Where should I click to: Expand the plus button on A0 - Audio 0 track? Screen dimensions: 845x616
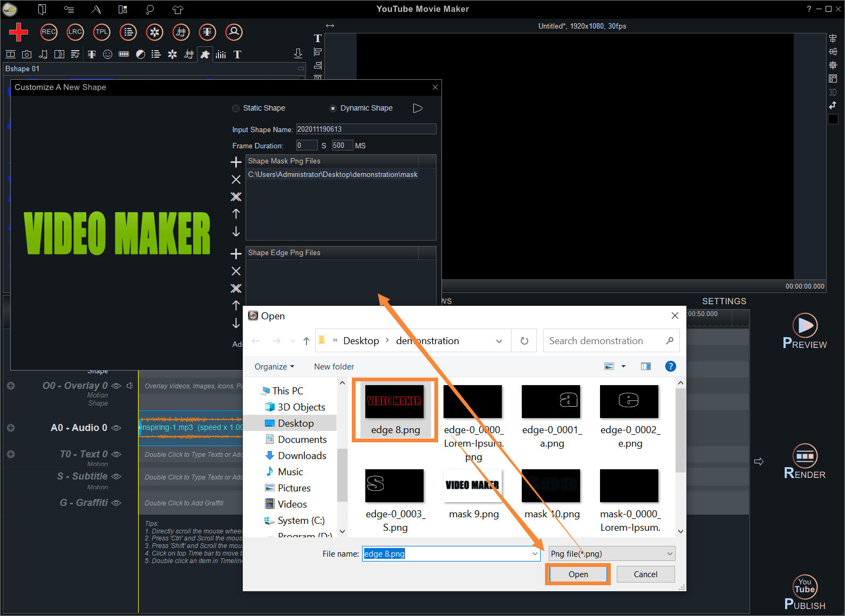click(11, 428)
